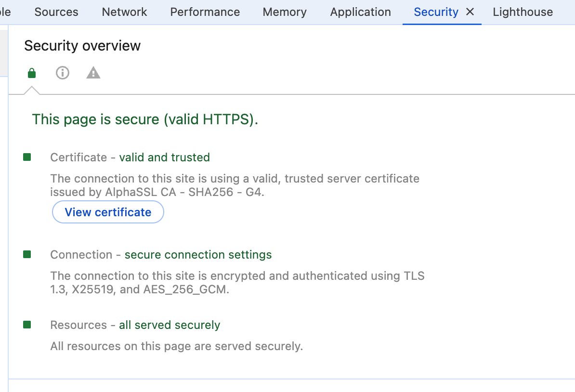The height and width of the screenshot is (392, 575).
Task: Click 'This page is secure' message
Action: pyautogui.click(x=145, y=119)
